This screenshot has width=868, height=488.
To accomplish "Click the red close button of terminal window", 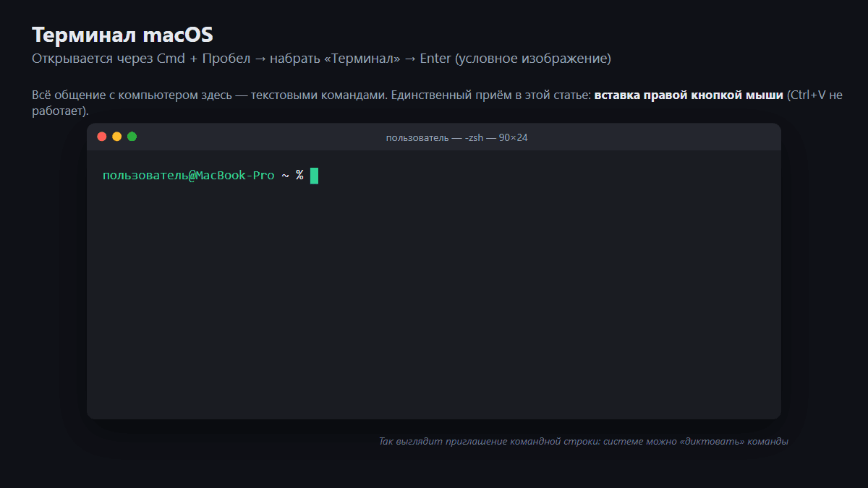I will 102,137.
